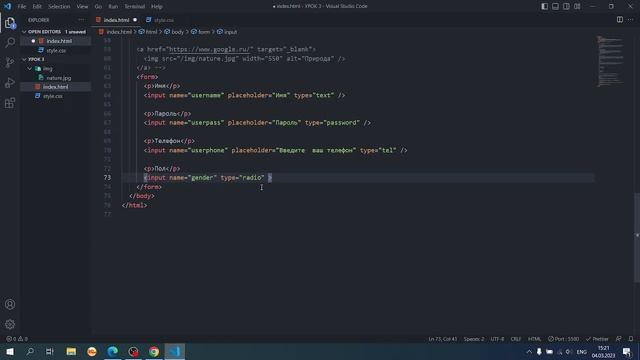Screen dimensions: 640x360
Task: Open the Terminal menu
Action: [135, 7]
